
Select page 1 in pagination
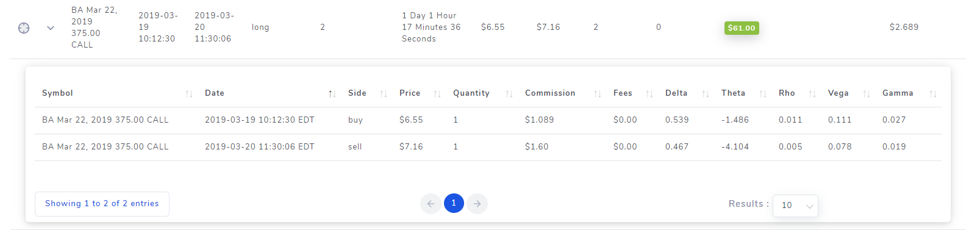pyautogui.click(x=454, y=203)
